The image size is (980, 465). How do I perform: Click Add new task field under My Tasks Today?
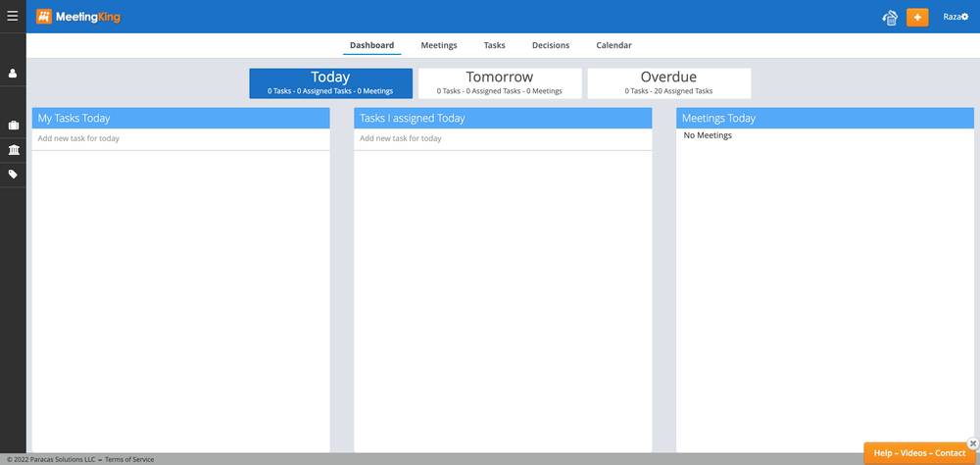point(180,138)
